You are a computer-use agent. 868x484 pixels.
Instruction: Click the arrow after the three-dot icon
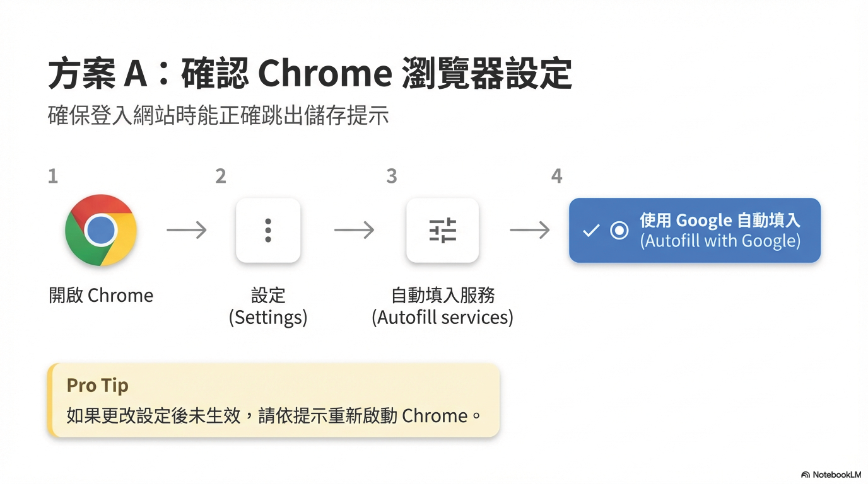(354, 231)
